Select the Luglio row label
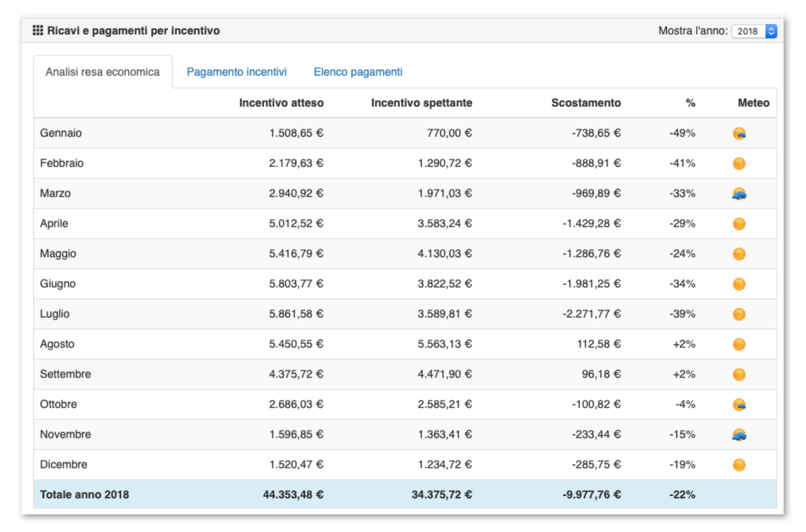 coord(55,313)
